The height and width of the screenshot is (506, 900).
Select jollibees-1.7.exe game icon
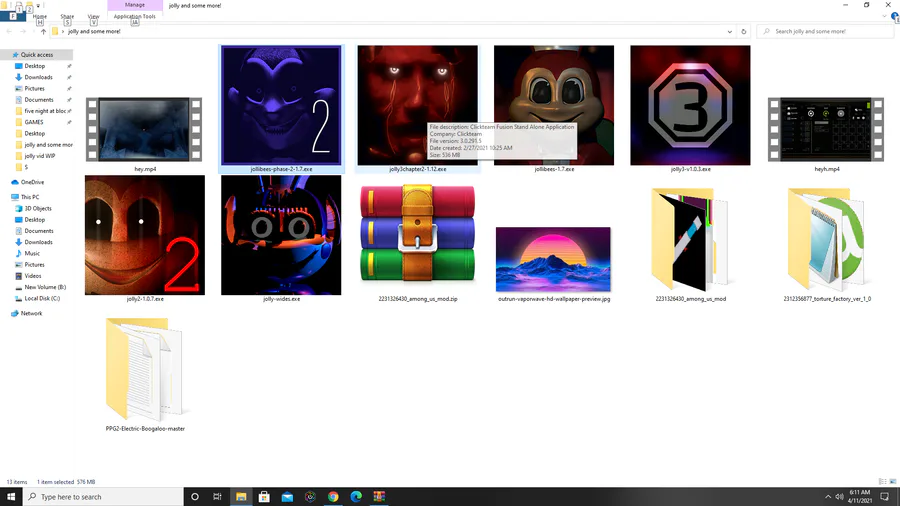(x=554, y=106)
